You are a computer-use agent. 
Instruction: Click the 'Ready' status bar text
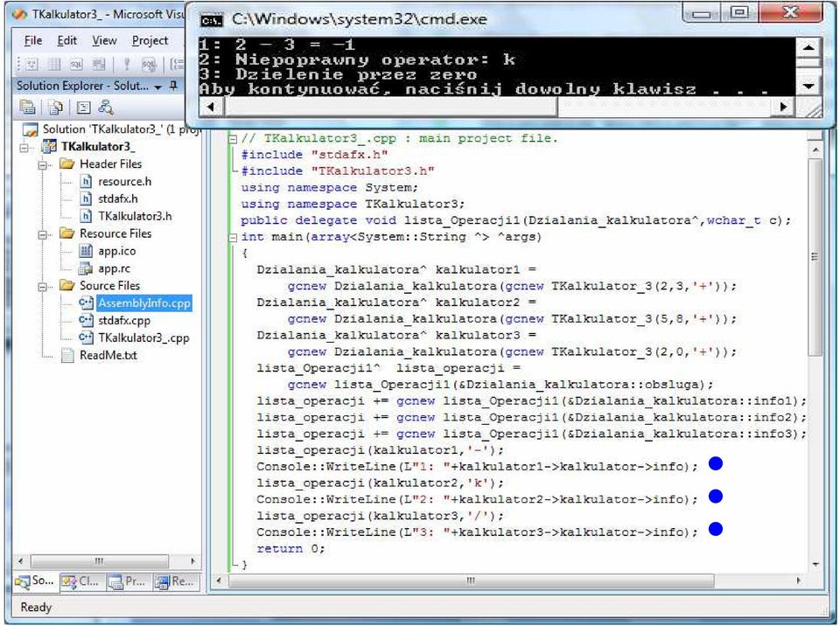36,608
